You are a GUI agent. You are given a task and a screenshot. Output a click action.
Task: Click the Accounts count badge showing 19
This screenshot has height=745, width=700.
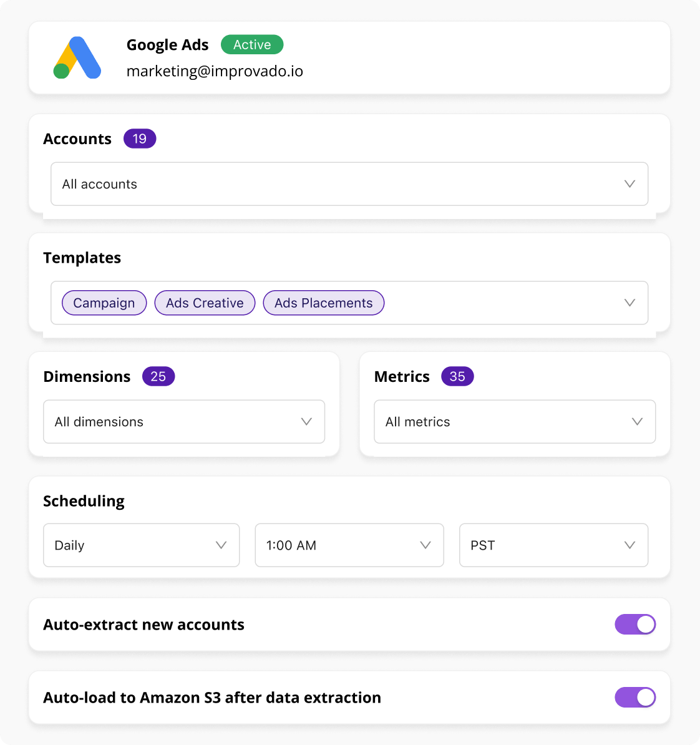click(140, 139)
